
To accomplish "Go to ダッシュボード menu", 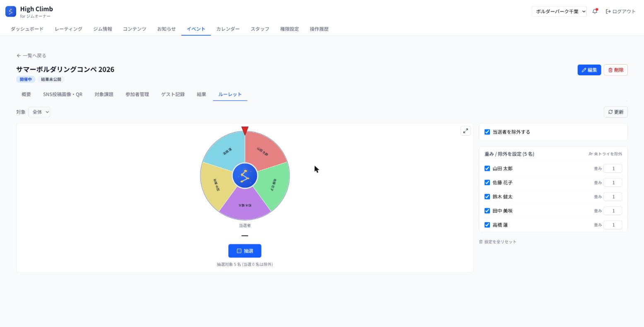I will 27,29.
